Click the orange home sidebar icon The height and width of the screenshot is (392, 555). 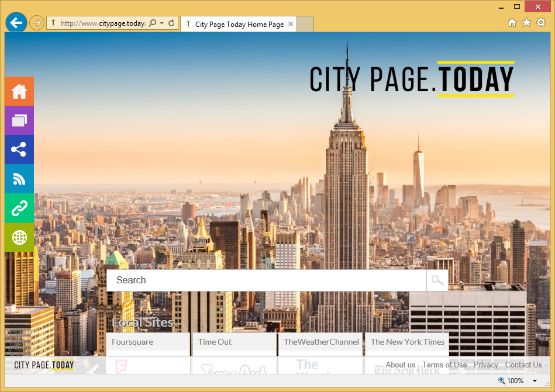point(19,91)
